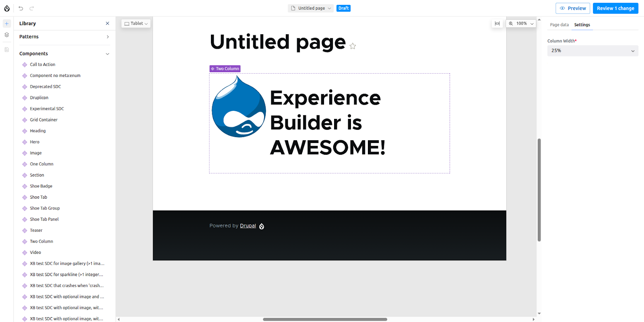
Task: Choose Shoe Tab Group component
Action: (x=45, y=208)
